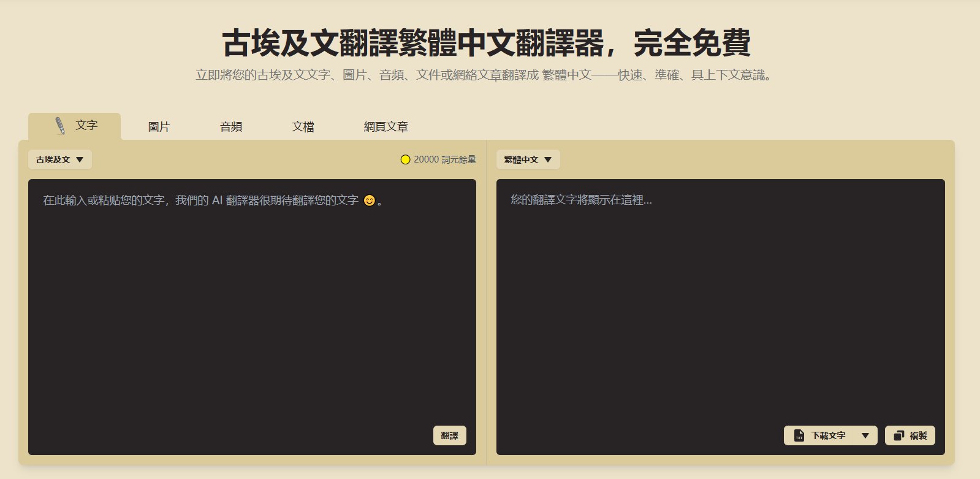Click the 古埃及文翻譯繁體中文翻譯器 page heading
The height and width of the screenshot is (479, 980).
486,43
